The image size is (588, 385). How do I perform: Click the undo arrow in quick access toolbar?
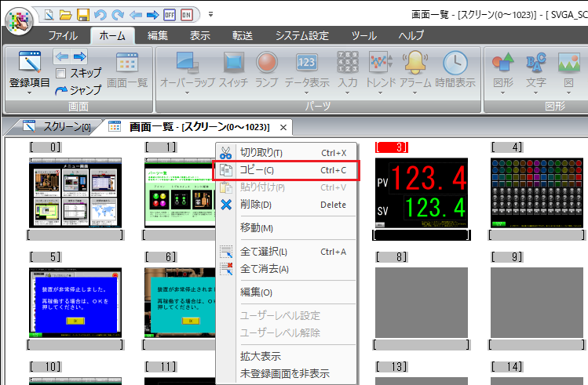pyautogui.click(x=100, y=14)
